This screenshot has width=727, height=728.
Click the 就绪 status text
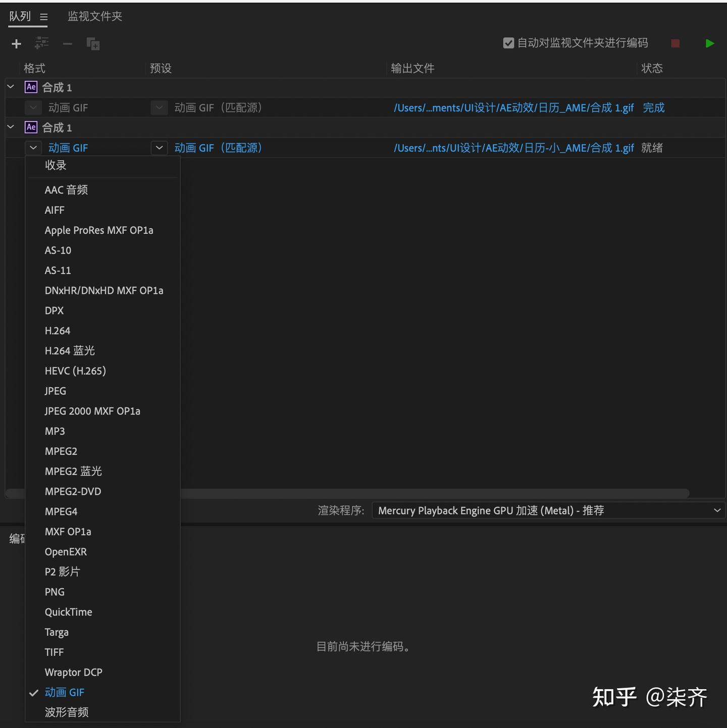pyautogui.click(x=652, y=148)
